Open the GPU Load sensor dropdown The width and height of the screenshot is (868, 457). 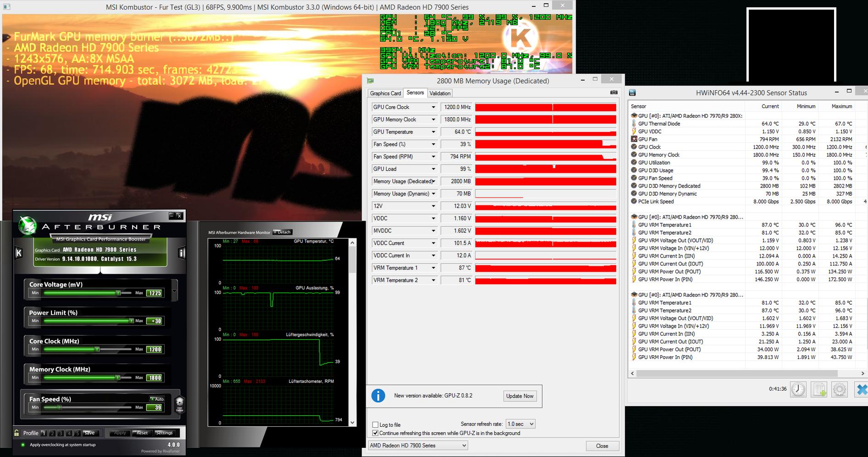pyautogui.click(x=433, y=169)
